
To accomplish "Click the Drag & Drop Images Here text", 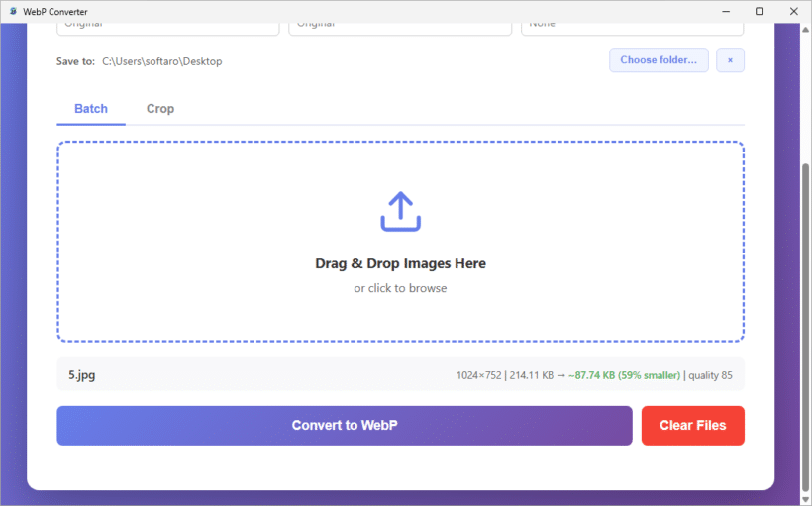I will (400, 263).
